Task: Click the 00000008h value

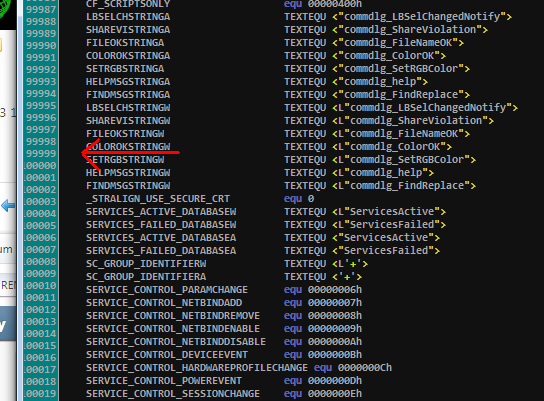Action: (335, 316)
